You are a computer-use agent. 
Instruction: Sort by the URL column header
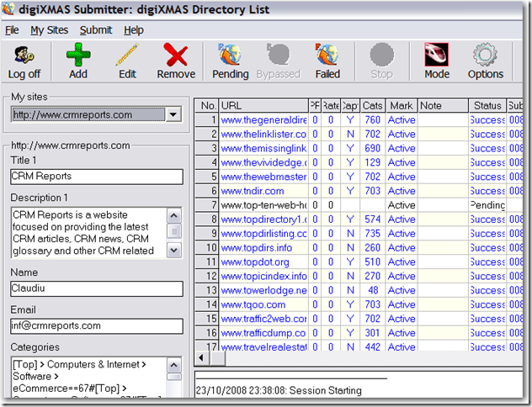click(263, 106)
